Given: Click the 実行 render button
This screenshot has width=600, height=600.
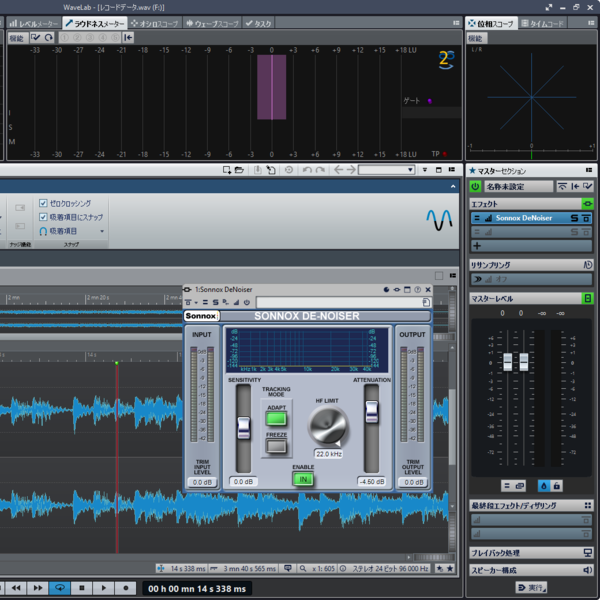Looking at the screenshot, I should (x=532, y=587).
